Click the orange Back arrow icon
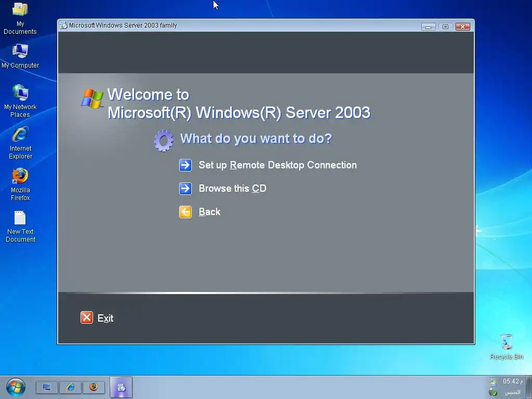The width and height of the screenshot is (532, 399). tap(185, 212)
